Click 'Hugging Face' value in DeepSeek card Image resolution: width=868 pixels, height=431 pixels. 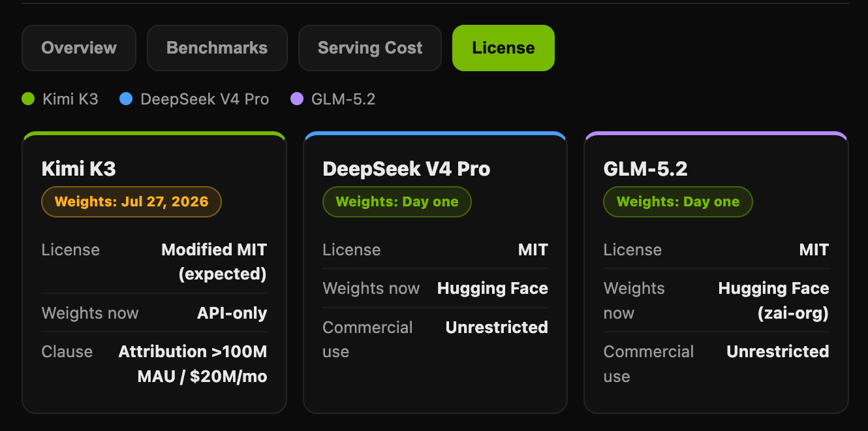(x=493, y=289)
